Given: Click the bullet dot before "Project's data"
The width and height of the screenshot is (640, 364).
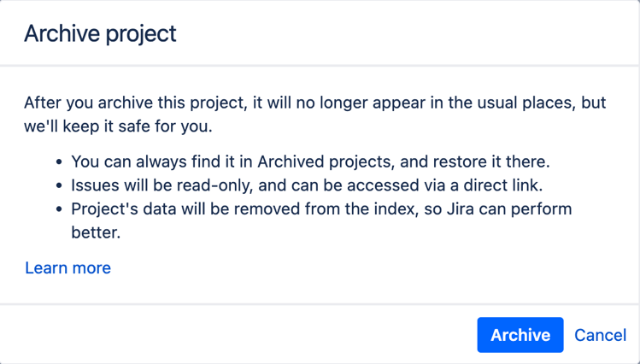Looking at the screenshot, I should pos(60,209).
